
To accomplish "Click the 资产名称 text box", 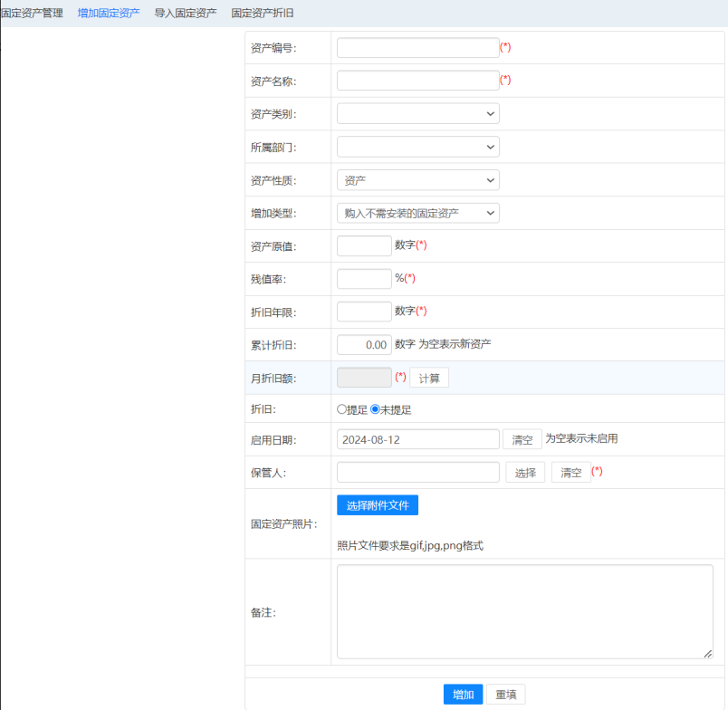I will 417,81.
